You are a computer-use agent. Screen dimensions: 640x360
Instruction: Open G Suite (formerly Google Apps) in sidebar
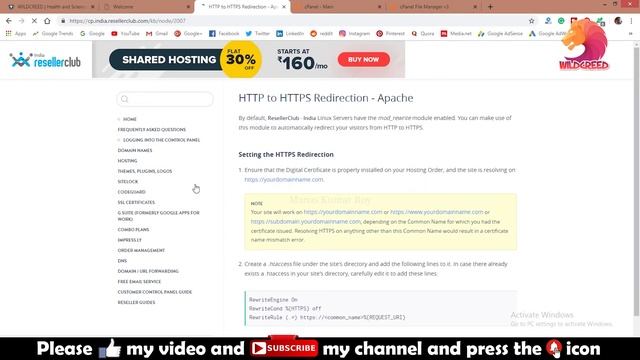[x=158, y=216]
